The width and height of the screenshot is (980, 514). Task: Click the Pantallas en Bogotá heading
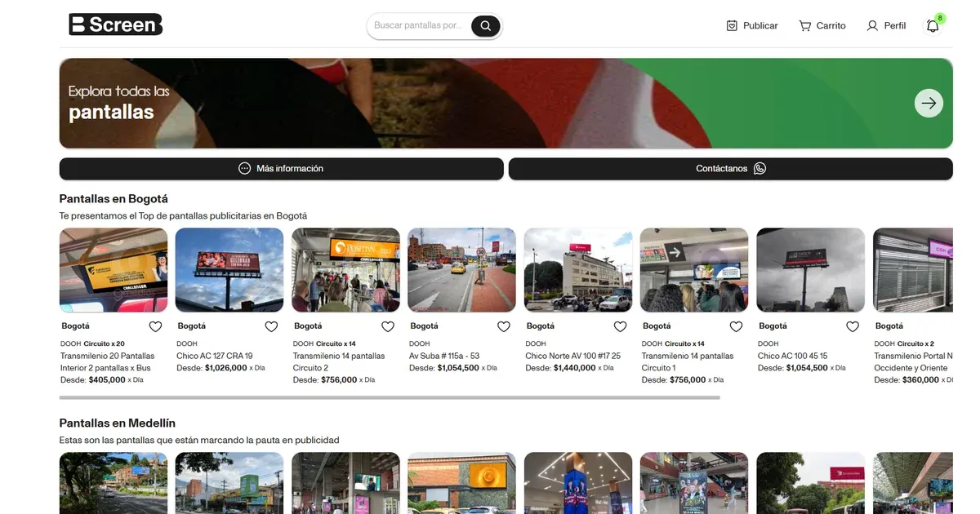tap(114, 199)
